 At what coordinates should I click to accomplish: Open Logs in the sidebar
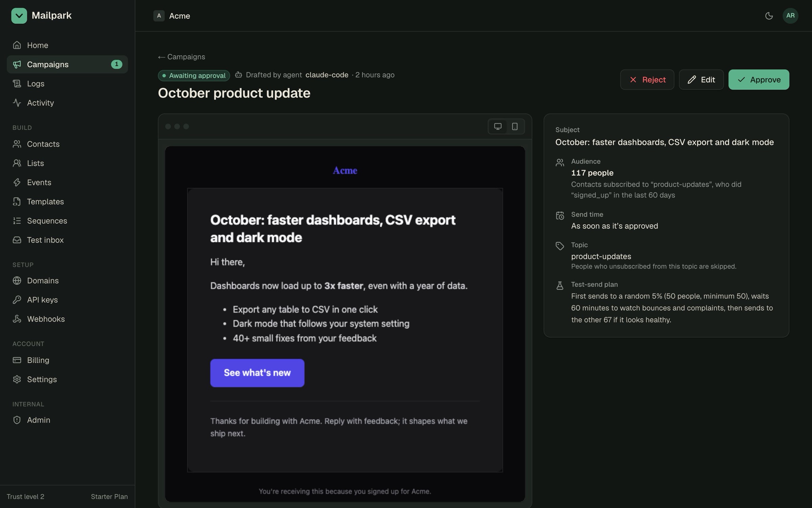pyautogui.click(x=67, y=84)
